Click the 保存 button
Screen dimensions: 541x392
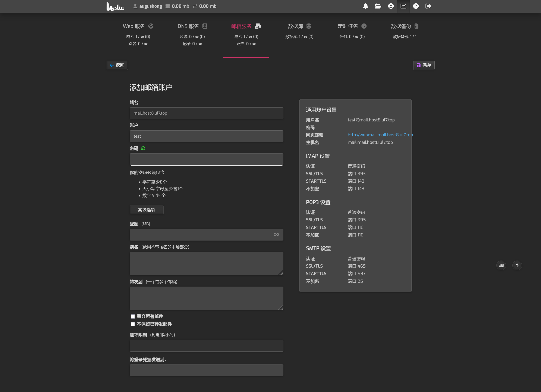(424, 65)
